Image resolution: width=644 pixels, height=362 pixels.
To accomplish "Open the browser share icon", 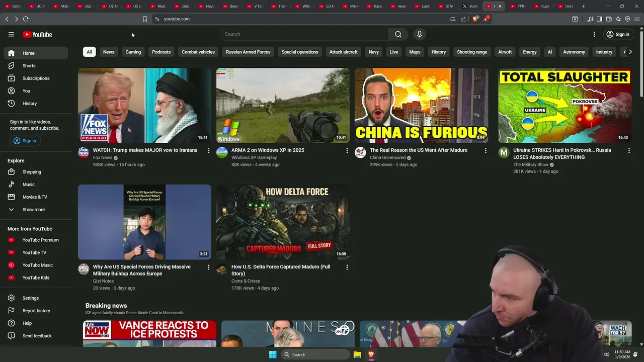I will tap(463, 19).
